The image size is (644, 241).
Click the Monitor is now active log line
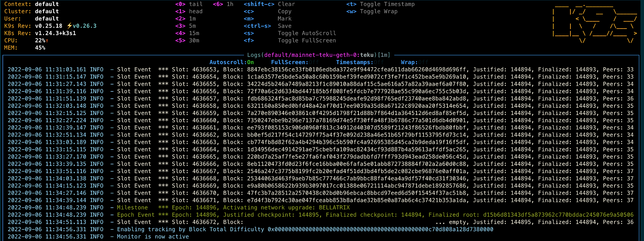[98, 236]
